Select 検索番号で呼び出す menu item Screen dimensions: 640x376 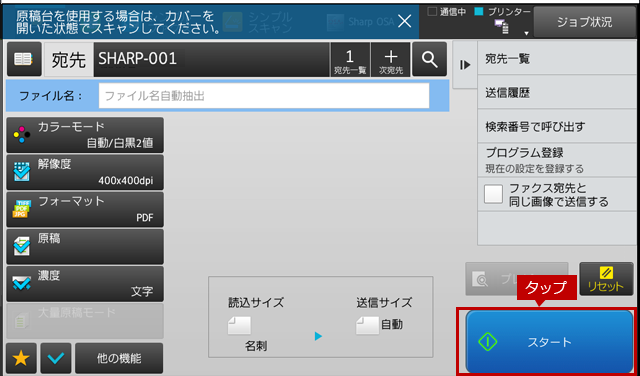tap(557, 127)
